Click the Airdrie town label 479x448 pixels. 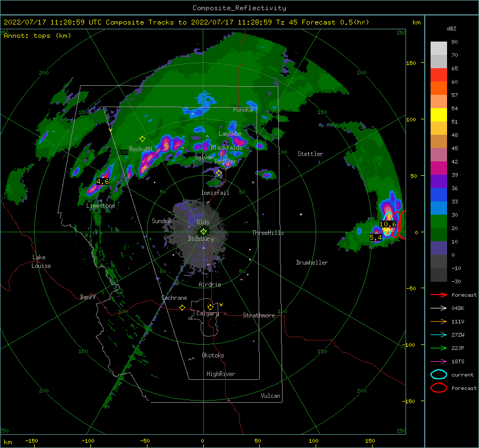pyautogui.click(x=210, y=284)
